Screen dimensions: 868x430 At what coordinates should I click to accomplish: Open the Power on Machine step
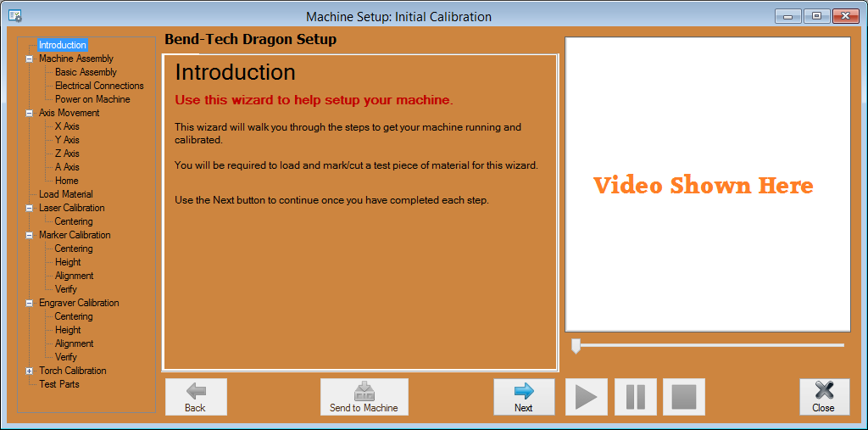[92, 99]
